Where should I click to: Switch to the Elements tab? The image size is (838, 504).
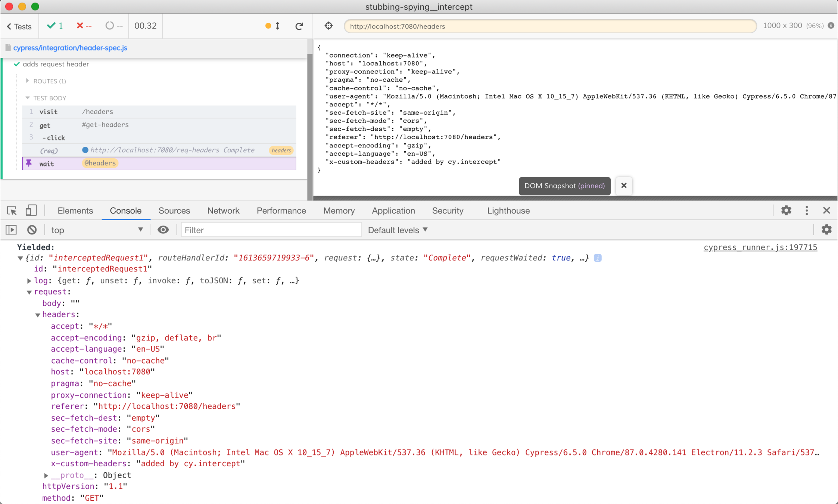point(75,211)
